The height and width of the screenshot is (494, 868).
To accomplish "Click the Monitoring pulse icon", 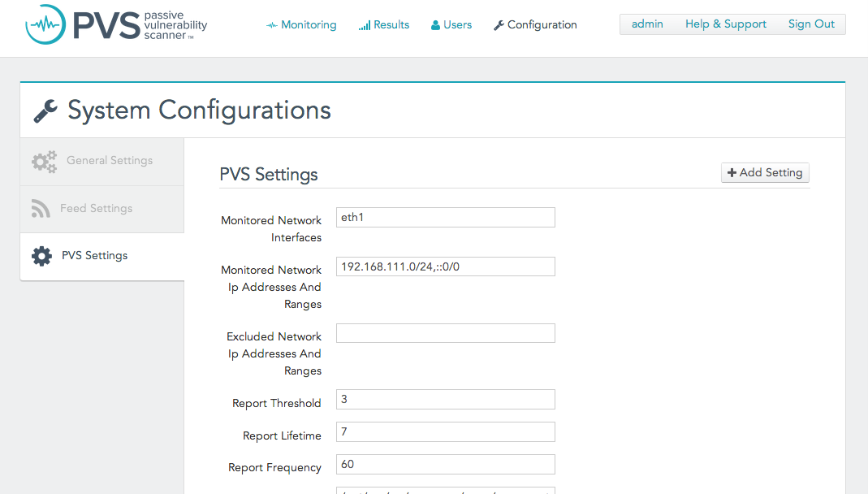I will tap(272, 25).
